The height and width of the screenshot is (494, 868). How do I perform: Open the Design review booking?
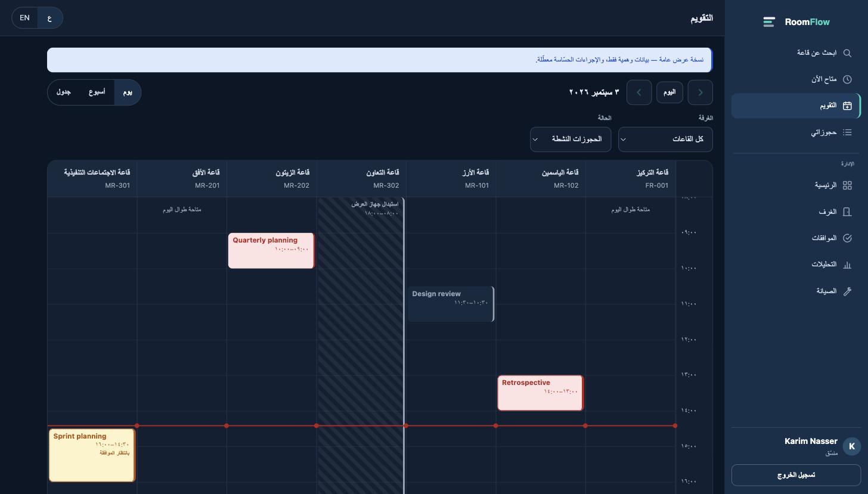point(451,305)
